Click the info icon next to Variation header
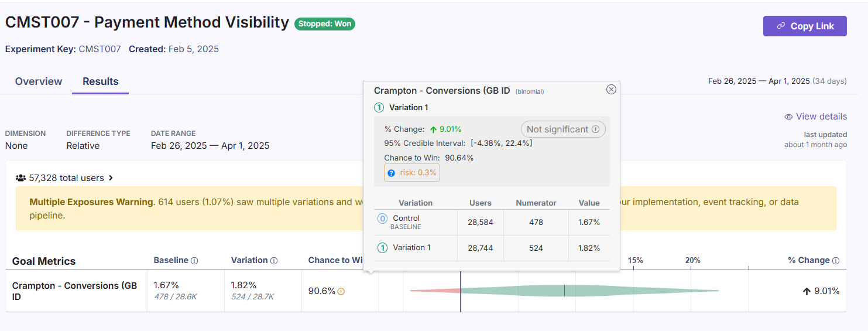This screenshot has width=868, height=331. 274,261
